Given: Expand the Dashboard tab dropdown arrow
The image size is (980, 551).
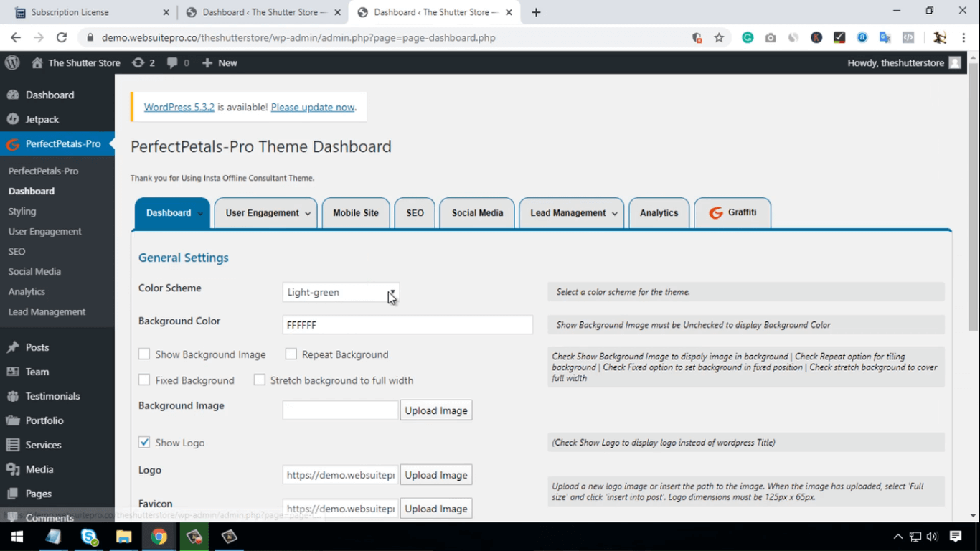Looking at the screenshot, I should click(x=200, y=214).
